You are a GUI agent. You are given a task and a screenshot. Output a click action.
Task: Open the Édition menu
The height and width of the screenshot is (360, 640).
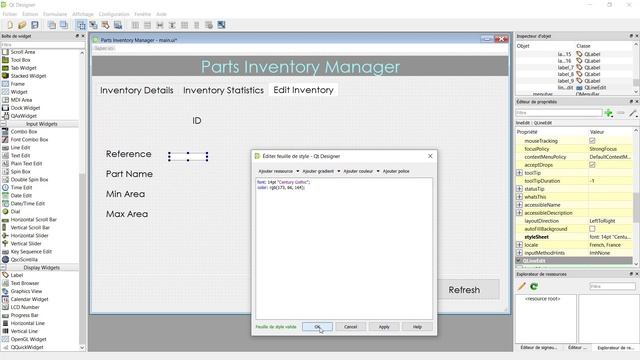click(x=30, y=14)
